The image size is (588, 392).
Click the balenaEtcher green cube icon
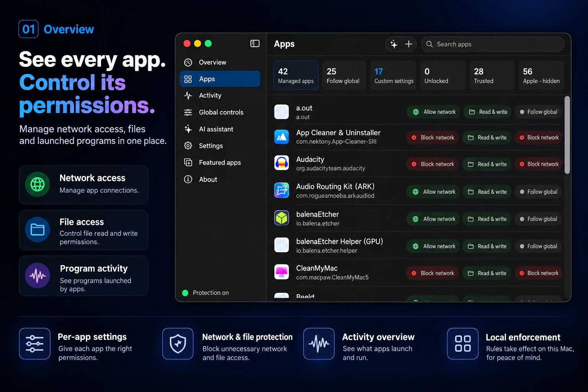[x=281, y=218]
